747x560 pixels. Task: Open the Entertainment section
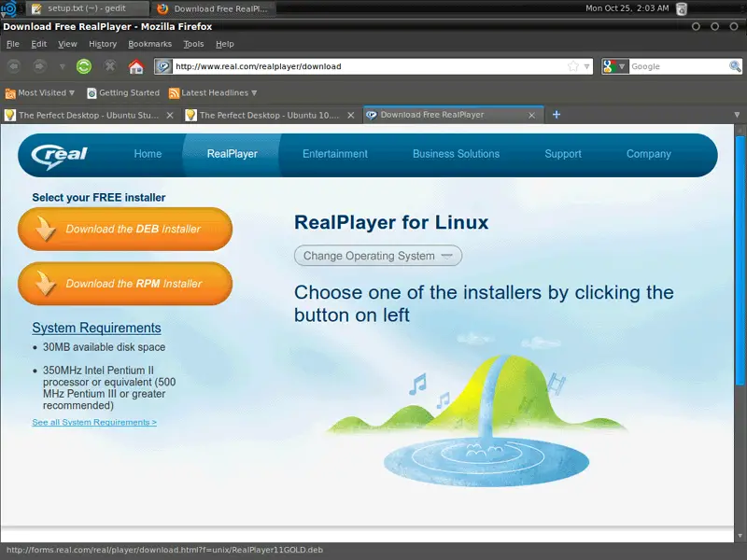[x=335, y=154]
